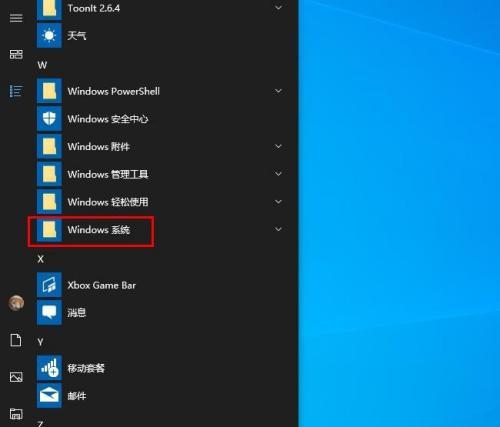This screenshot has height=427, width=500.
Task: Click the Windows 轻松使用 folder icon
Action: (49, 202)
